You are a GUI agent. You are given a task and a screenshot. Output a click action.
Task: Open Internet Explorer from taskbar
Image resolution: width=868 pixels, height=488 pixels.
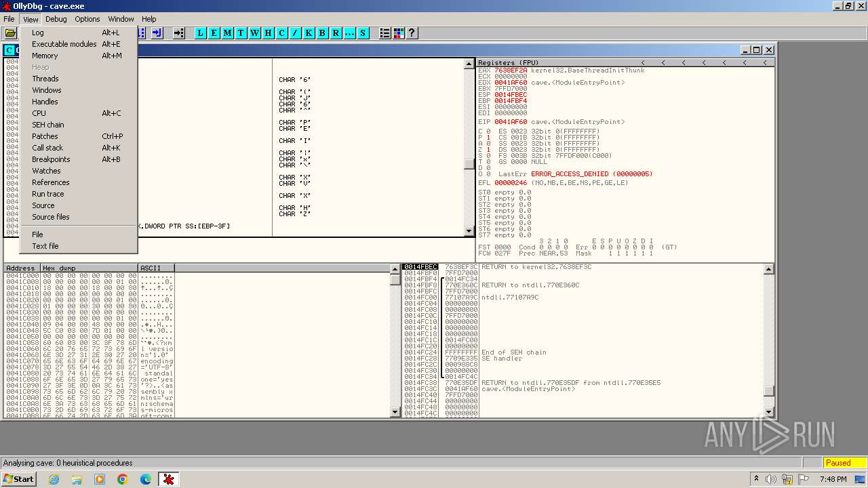(54, 479)
